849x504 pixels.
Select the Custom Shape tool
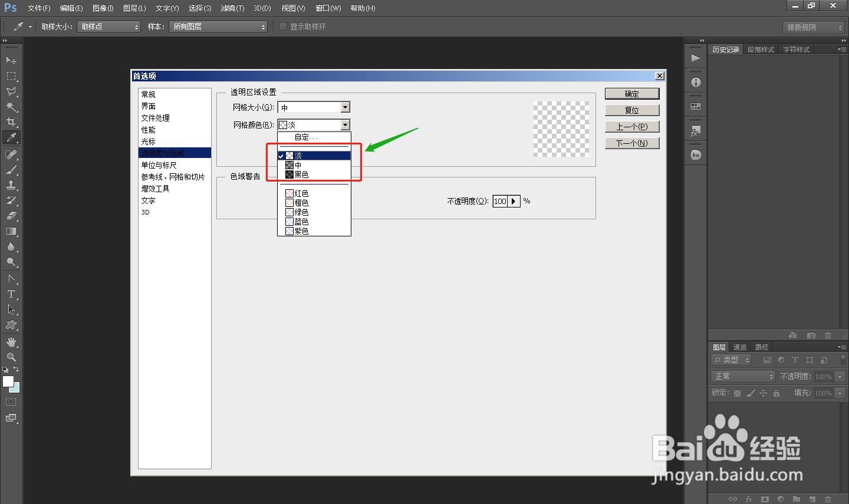tap(11, 325)
